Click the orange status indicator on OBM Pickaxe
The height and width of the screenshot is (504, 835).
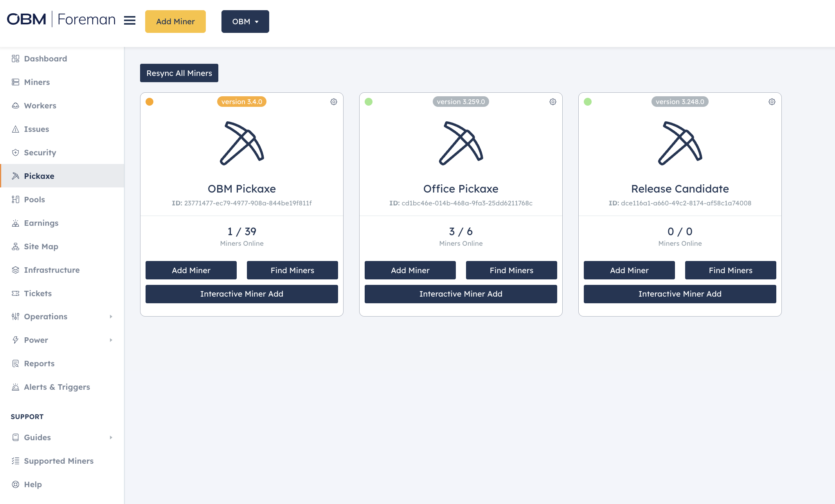(149, 102)
